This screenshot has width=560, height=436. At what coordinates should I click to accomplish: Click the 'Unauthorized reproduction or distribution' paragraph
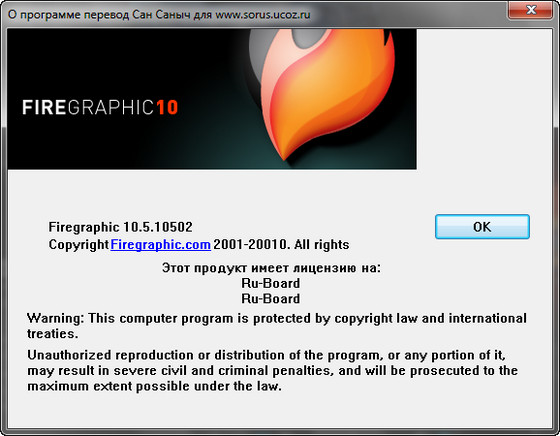272,371
